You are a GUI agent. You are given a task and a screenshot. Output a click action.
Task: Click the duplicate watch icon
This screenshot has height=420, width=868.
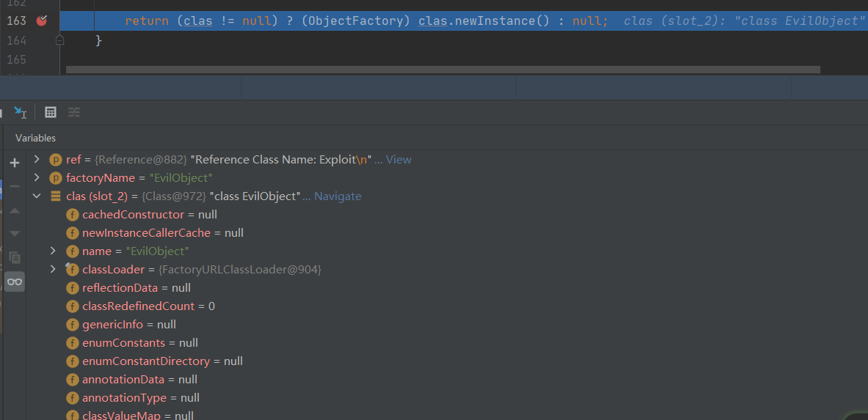pos(14,257)
